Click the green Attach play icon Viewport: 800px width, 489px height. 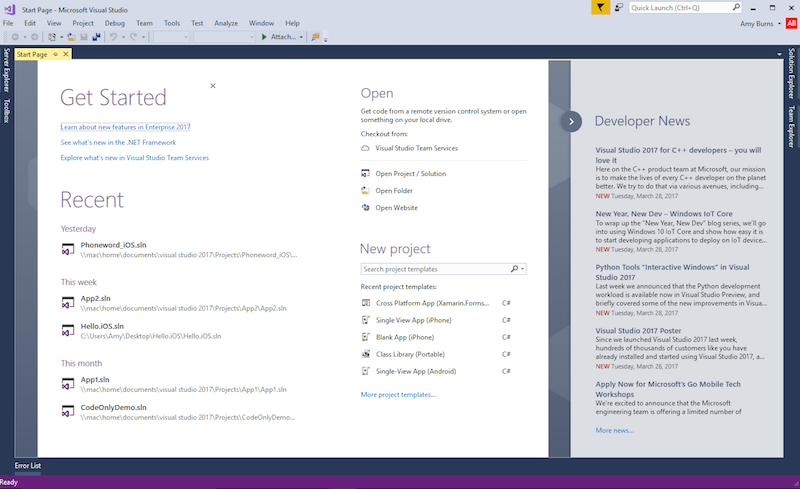pos(264,37)
